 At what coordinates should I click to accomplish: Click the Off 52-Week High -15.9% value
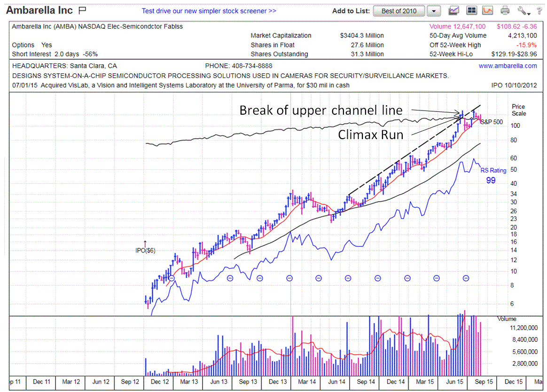tap(526, 45)
